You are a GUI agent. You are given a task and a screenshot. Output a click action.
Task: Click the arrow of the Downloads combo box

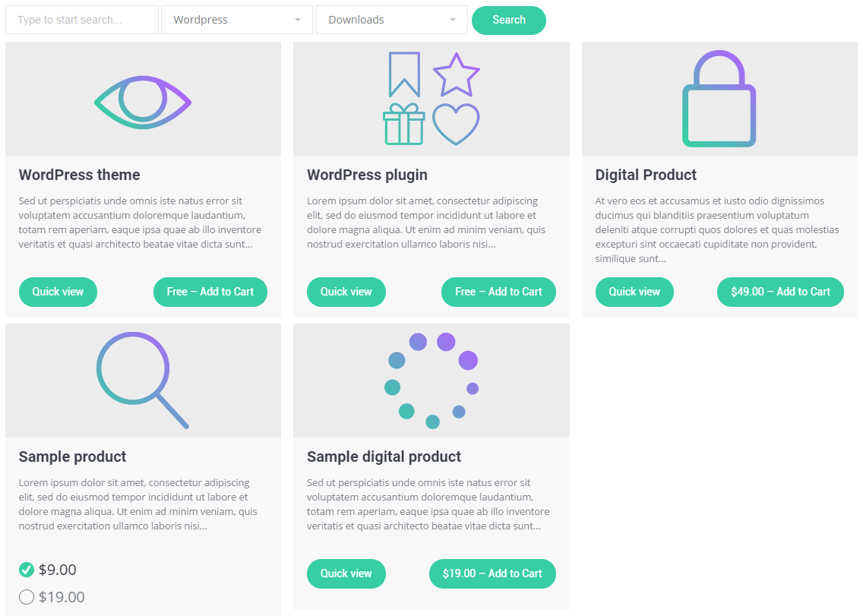[x=453, y=20]
